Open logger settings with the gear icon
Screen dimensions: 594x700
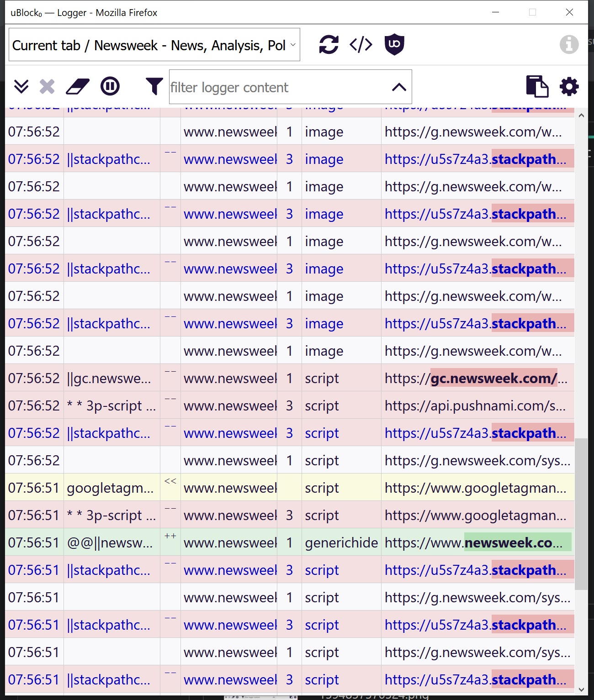tap(569, 86)
